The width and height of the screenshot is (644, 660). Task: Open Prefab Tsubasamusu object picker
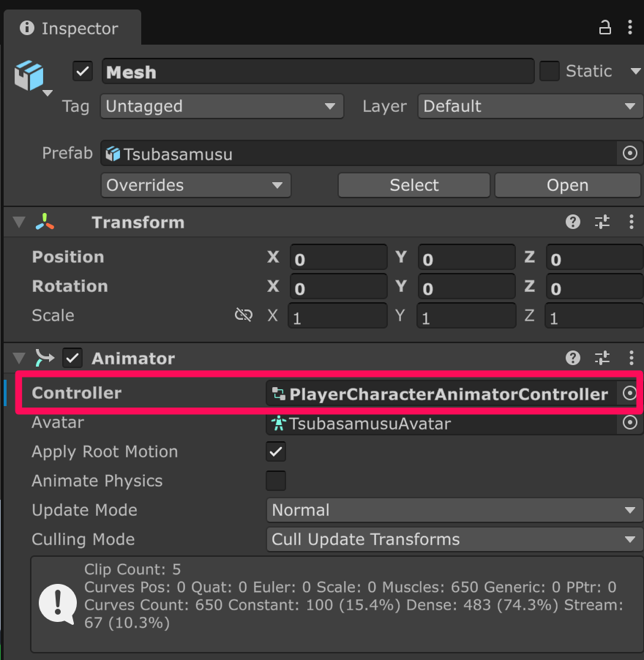point(629,154)
